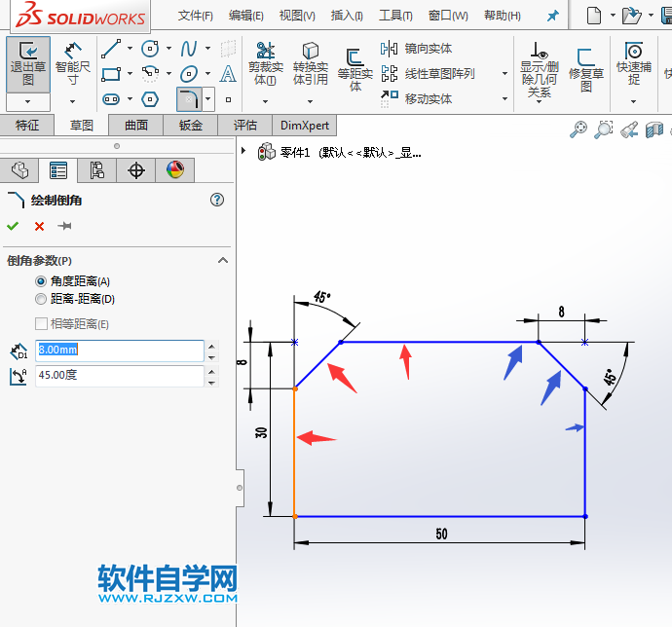Pin the menu bar with pushpin
This screenshot has width=672, height=627.
[x=553, y=16]
